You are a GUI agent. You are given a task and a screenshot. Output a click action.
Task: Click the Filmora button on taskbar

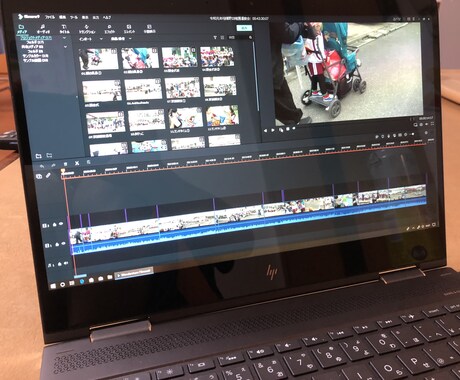coord(134,273)
